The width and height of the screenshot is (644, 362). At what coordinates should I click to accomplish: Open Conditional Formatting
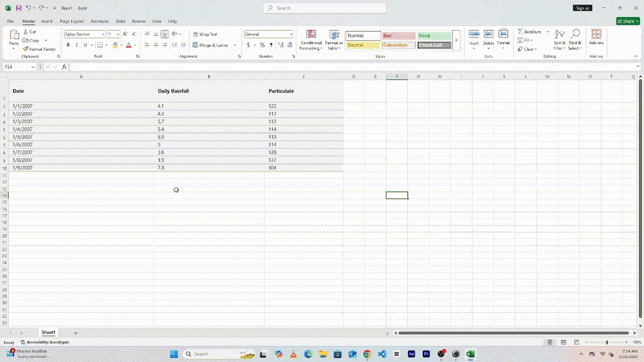[311, 40]
